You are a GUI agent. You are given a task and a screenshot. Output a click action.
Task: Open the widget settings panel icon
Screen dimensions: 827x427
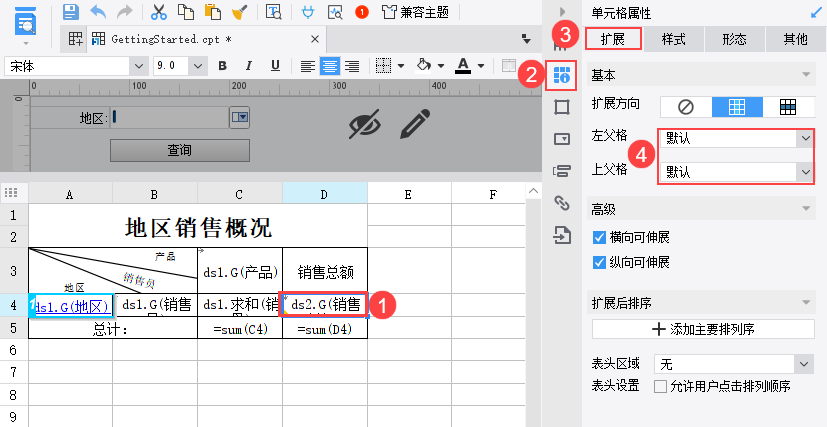click(x=562, y=139)
